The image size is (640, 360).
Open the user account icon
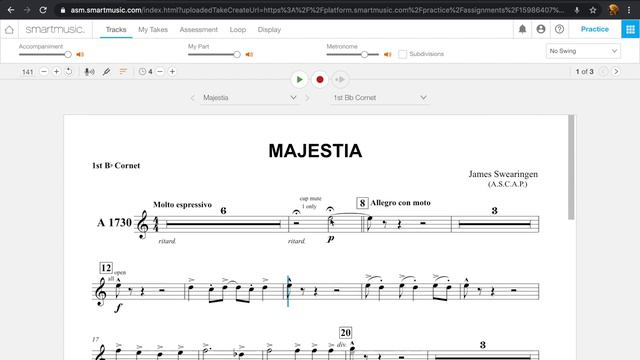click(x=541, y=29)
